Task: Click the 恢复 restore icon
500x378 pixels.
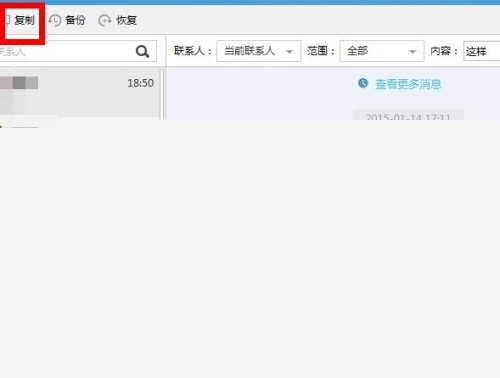Action: tap(105, 21)
